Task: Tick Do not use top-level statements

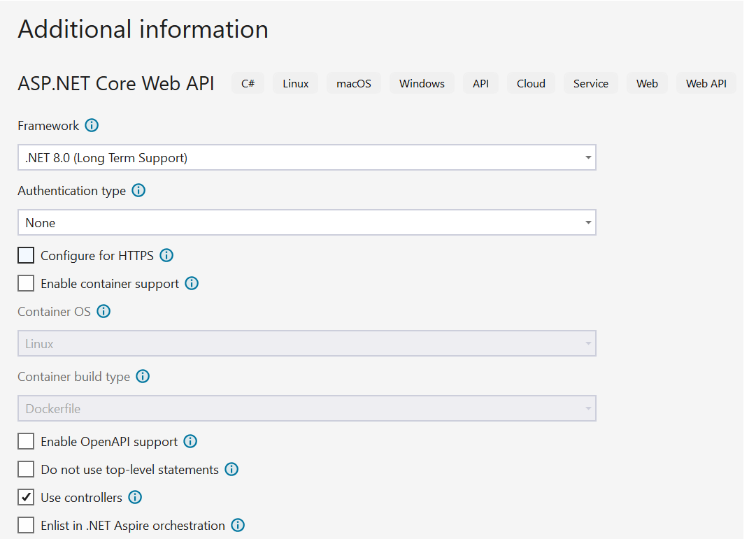Action: [x=26, y=469]
